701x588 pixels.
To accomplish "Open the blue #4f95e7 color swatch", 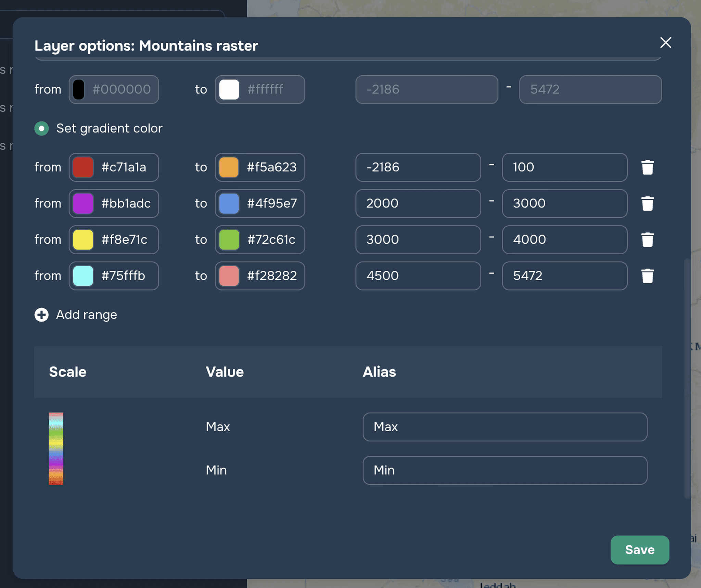I will 229,204.
